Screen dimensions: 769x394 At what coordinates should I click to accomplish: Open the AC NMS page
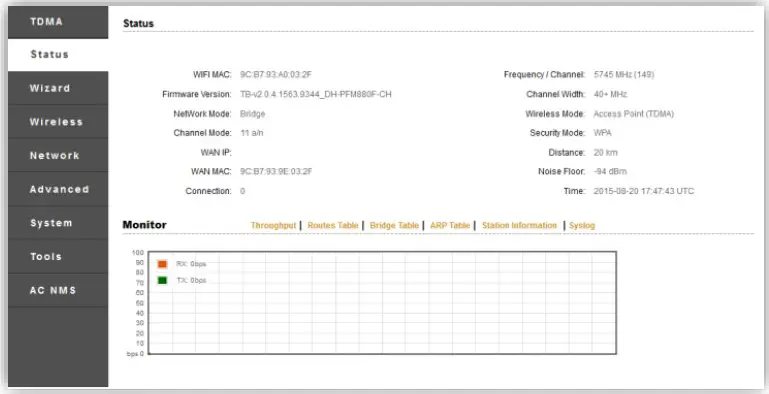58,290
